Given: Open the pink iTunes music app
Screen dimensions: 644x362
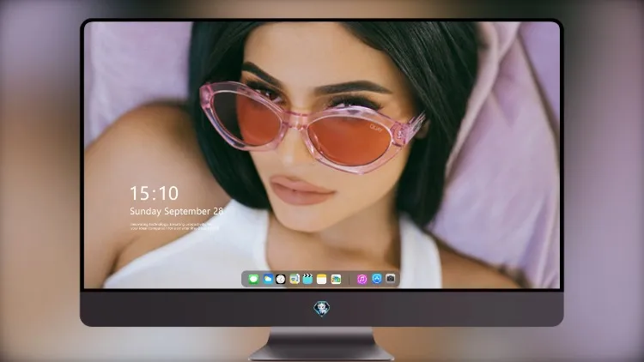Looking at the screenshot, I should 361,280.
